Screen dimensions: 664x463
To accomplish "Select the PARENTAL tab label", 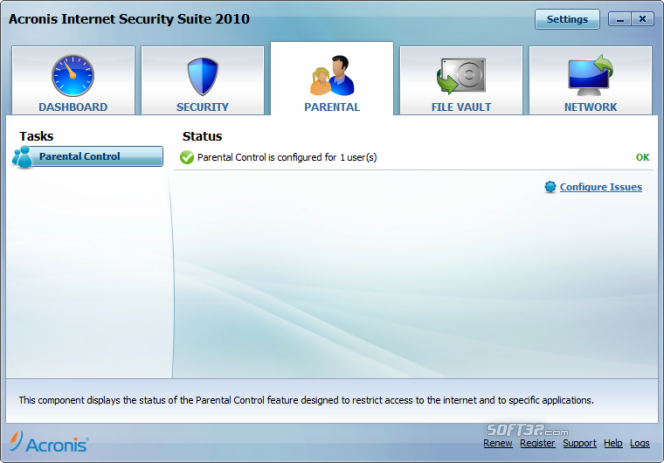I will [x=332, y=107].
